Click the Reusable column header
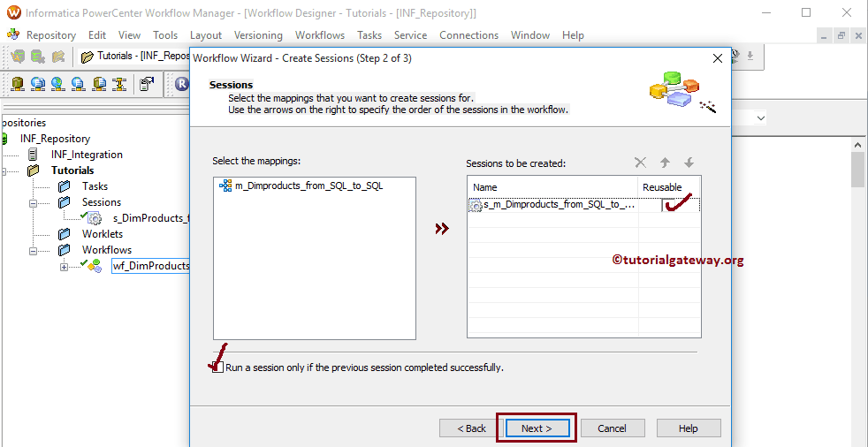The width and height of the screenshot is (868, 447). click(x=669, y=187)
